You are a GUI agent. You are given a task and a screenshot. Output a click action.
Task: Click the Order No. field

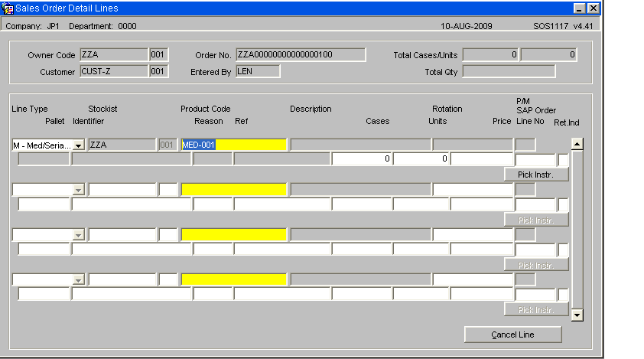pyautogui.click(x=301, y=54)
